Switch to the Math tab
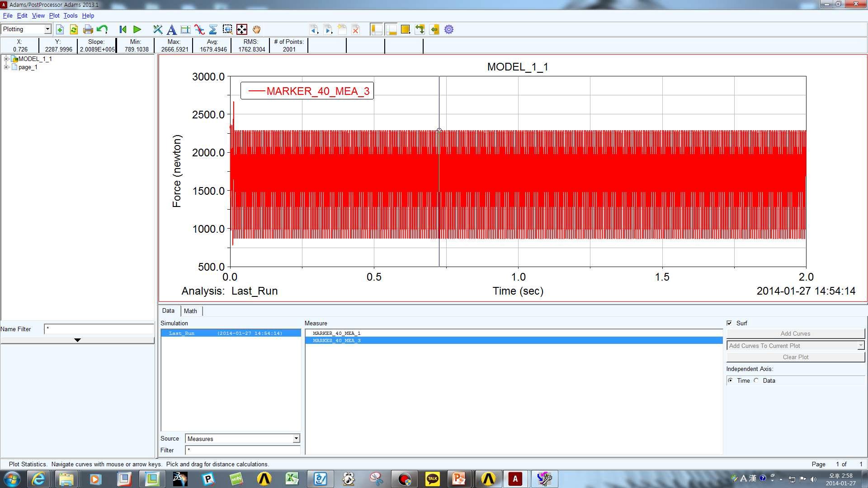868x488 pixels. 190,311
